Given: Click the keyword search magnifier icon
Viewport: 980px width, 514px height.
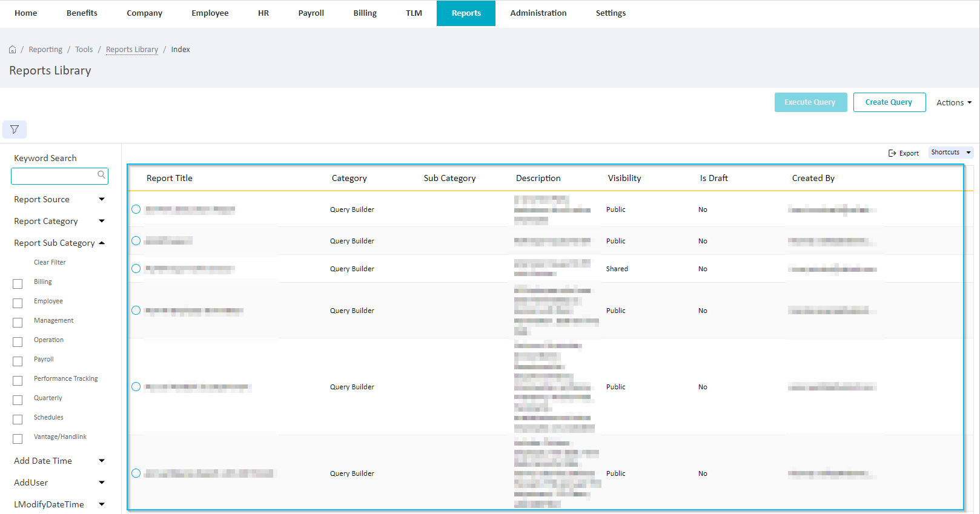Looking at the screenshot, I should [x=101, y=175].
